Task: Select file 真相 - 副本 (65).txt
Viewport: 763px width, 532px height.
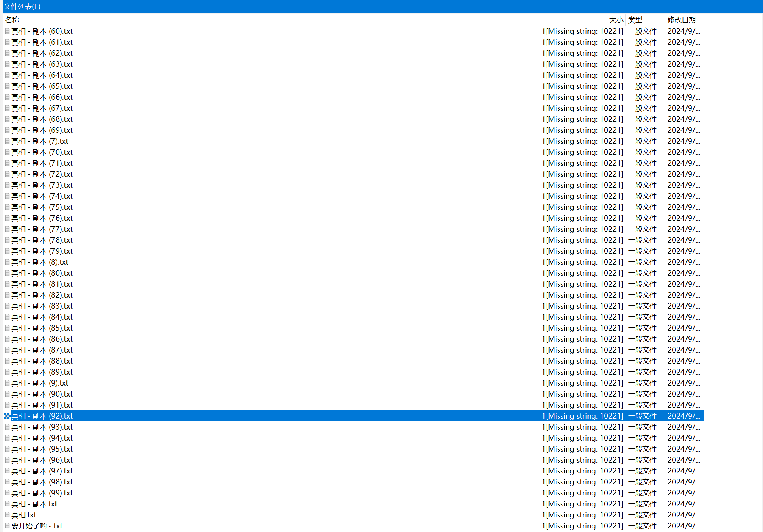Action: pos(42,86)
